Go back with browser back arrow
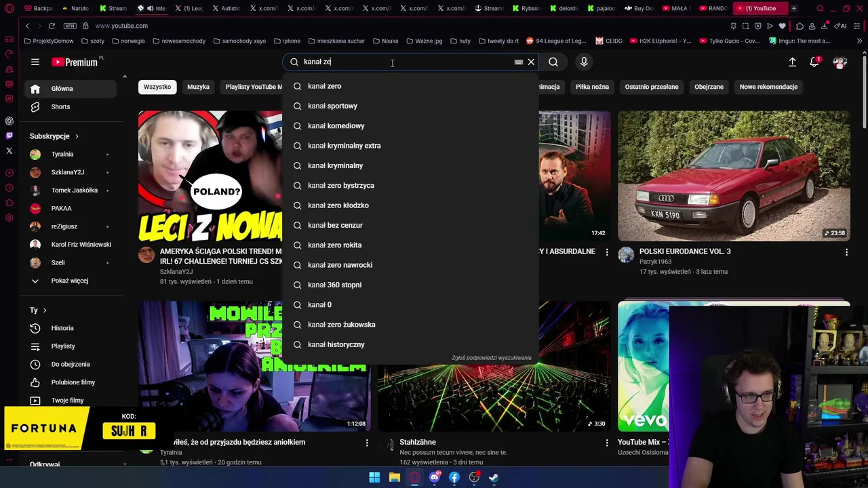868x488 pixels. (27, 26)
